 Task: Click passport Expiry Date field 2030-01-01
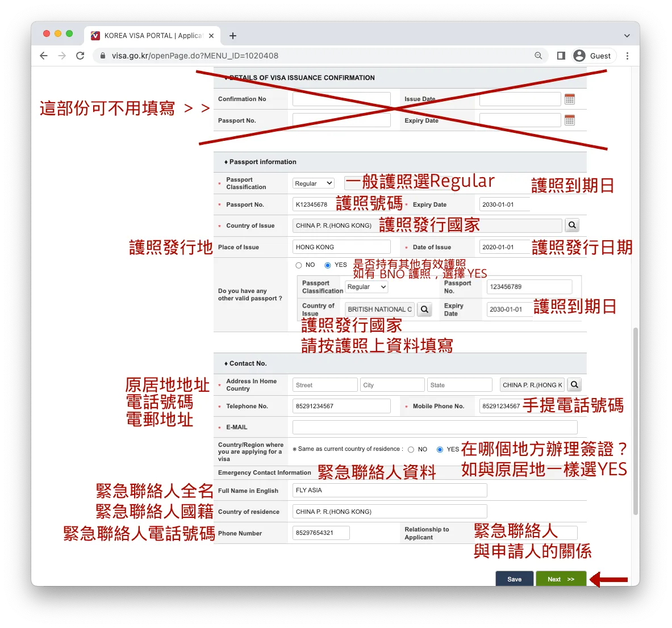tap(504, 204)
